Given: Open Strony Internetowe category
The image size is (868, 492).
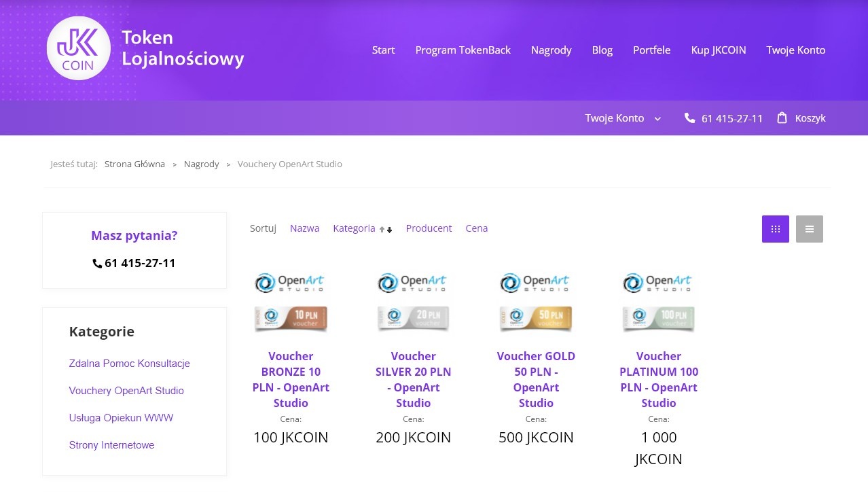Looking at the screenshot, I should [111, 445].
